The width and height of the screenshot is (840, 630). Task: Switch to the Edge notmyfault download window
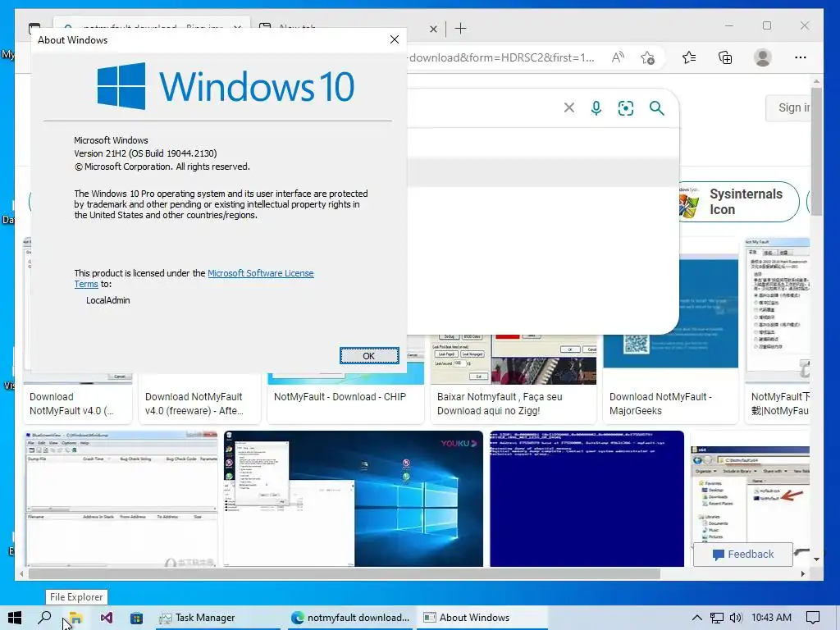point(350,618)
